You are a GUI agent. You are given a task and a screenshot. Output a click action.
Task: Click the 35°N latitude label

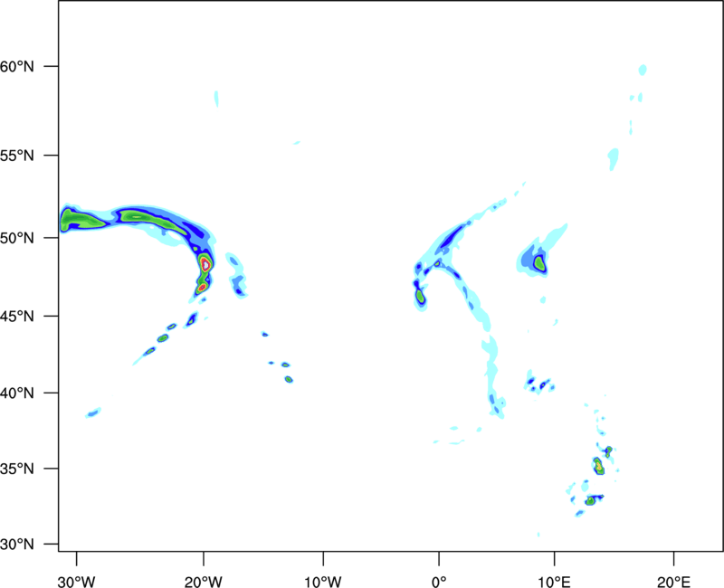pos(17,469)
